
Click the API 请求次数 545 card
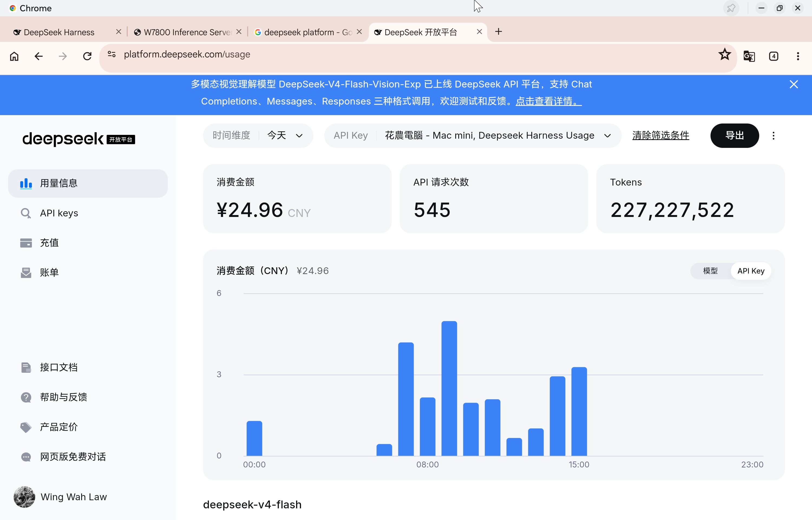(494, 199)
